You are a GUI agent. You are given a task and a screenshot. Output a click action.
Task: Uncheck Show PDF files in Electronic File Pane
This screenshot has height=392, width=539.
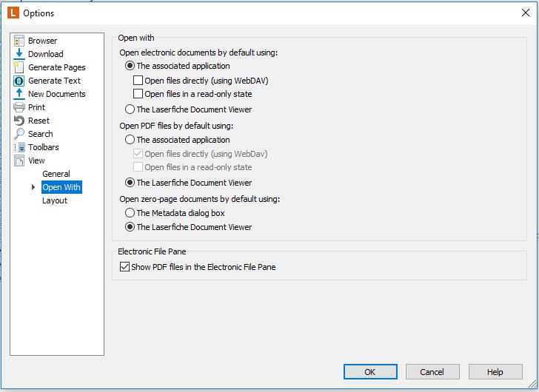click(x=124, y=267)
